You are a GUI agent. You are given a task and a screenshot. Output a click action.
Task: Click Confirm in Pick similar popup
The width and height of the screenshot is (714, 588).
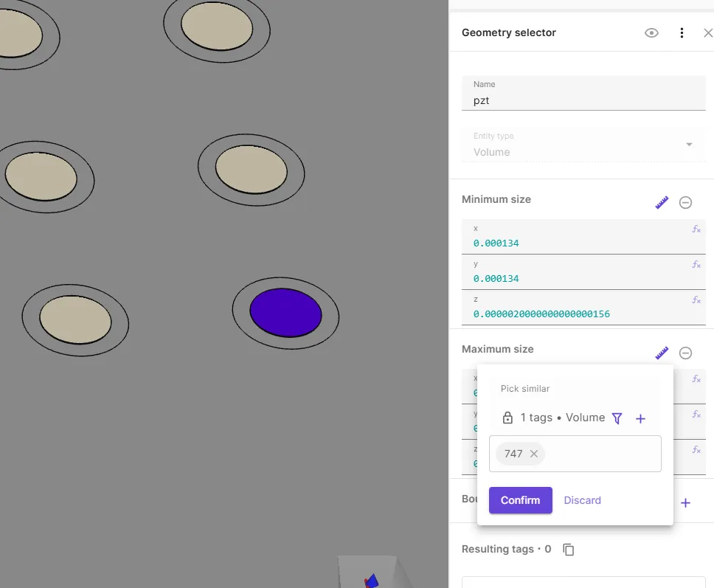520,500
